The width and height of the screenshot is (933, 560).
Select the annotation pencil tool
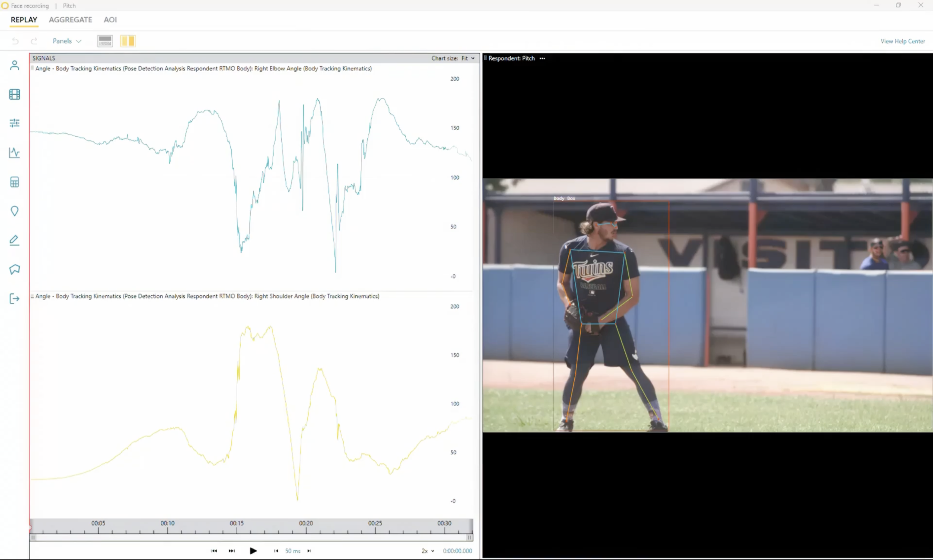(14, 240)
